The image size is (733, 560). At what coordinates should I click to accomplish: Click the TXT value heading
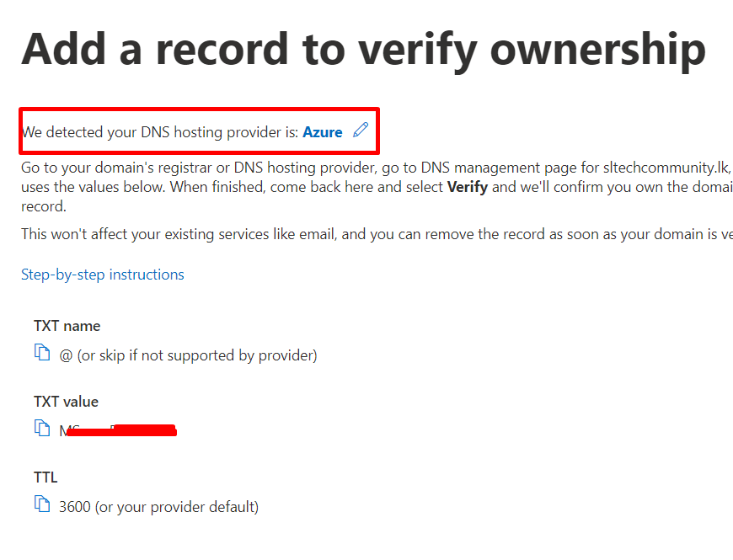point(67,401)
